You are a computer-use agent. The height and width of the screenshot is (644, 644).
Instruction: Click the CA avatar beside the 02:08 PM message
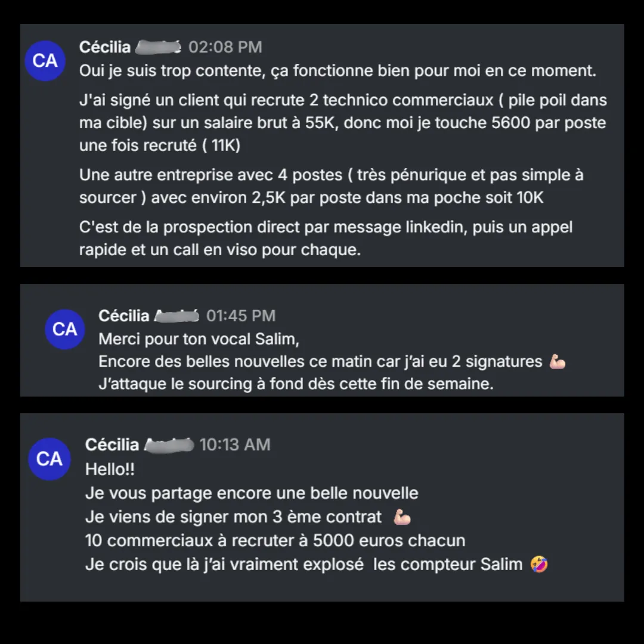click(45, 61)
